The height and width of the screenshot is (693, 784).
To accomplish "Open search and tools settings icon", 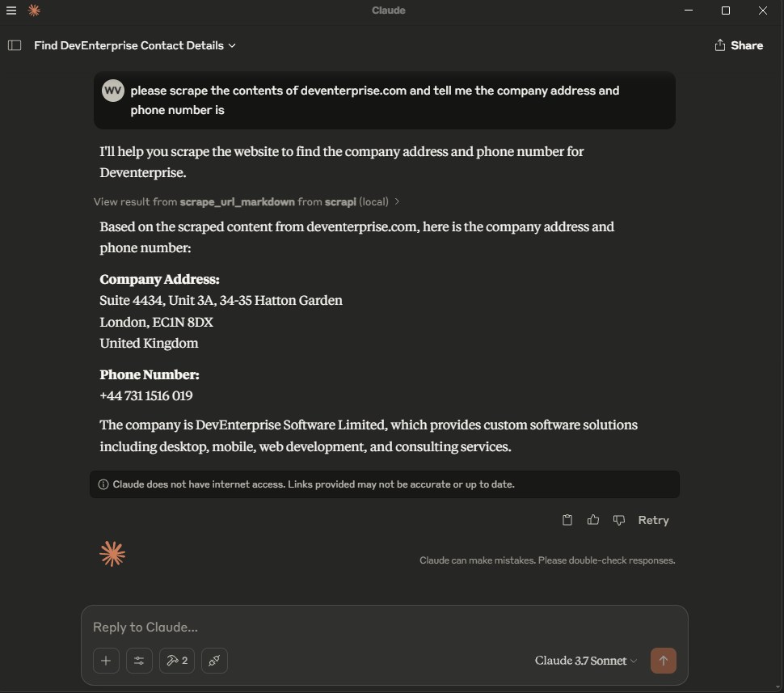I will point(139,661).
